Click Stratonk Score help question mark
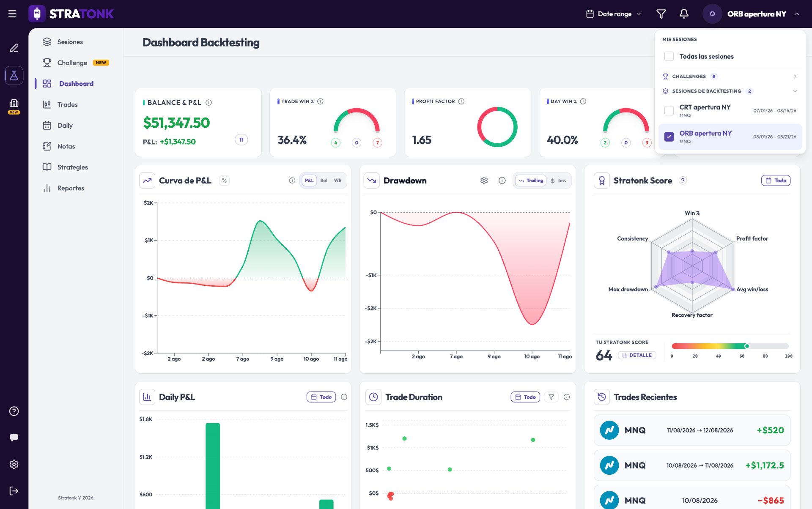The height and width of the screenshot is (509, 812). pos(683,181)
